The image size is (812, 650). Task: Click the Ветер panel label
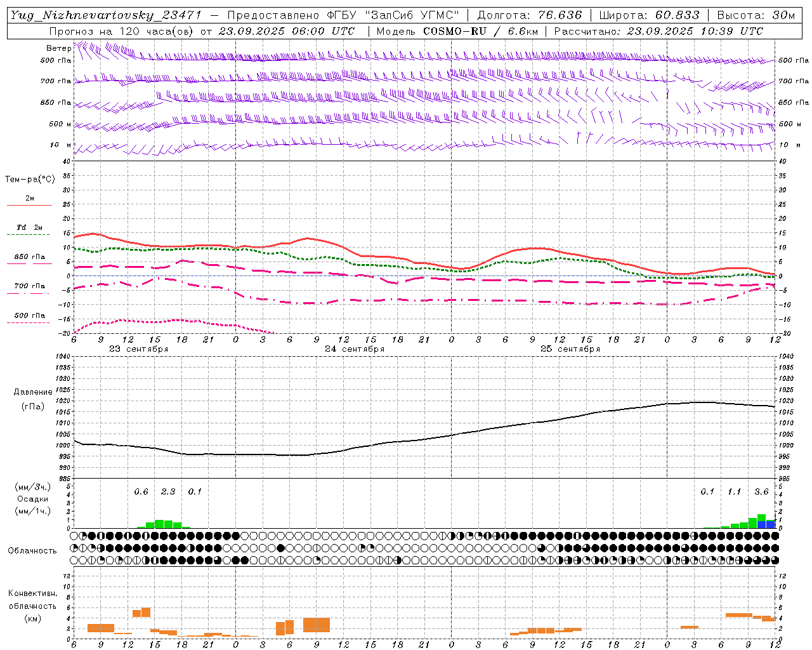[58, 48]
